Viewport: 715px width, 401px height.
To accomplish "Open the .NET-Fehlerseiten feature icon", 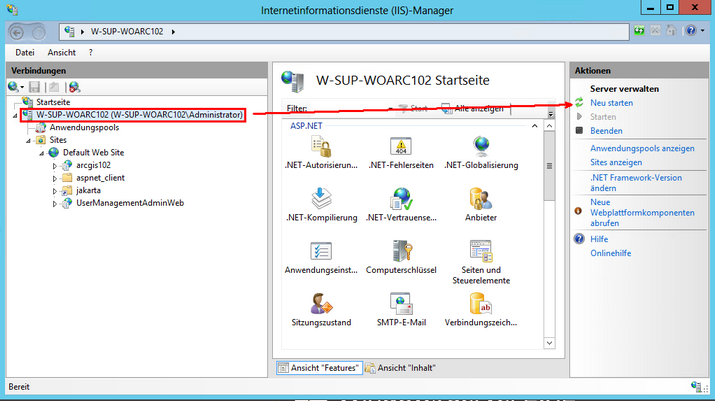I will click(401, 147).
